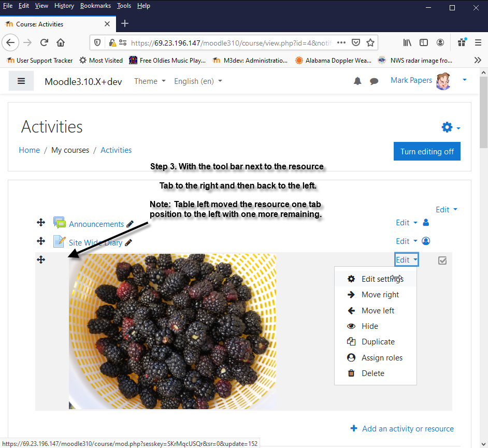488x448 pixels.
Task: Choose Move left from menu
Action: (376, 310)
